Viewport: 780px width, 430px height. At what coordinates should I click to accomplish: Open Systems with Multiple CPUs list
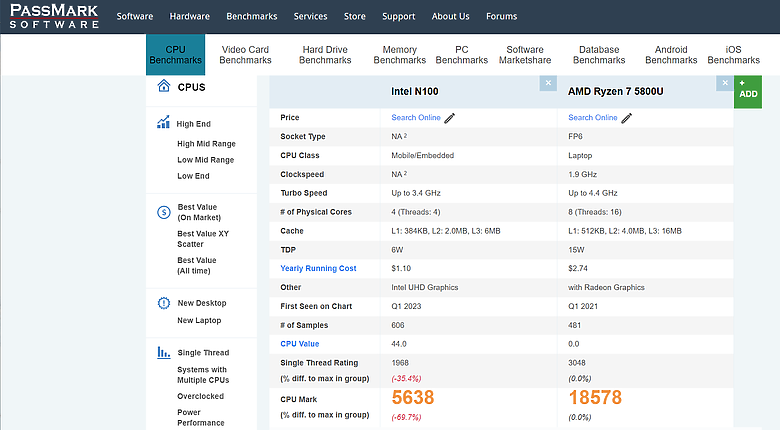[x=203, y=375]
